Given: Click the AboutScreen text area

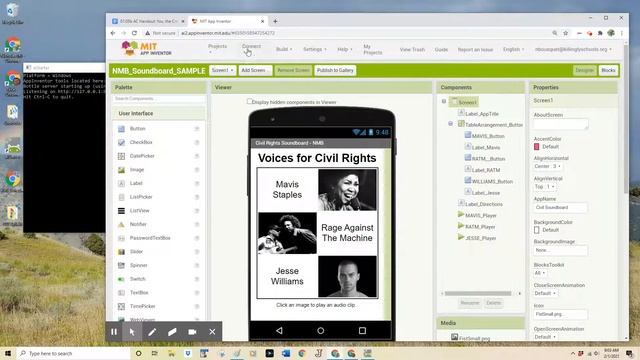Looking at the screenshot, I should click(561, 124).
